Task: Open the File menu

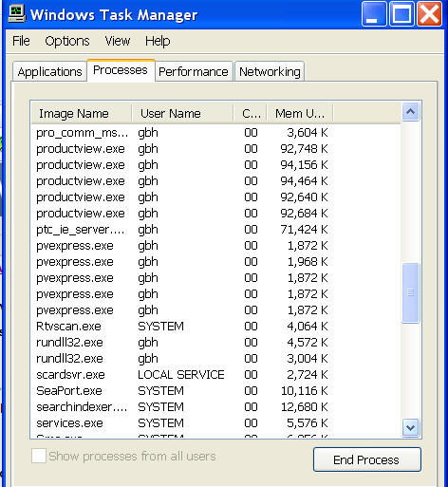Action: 21,41
